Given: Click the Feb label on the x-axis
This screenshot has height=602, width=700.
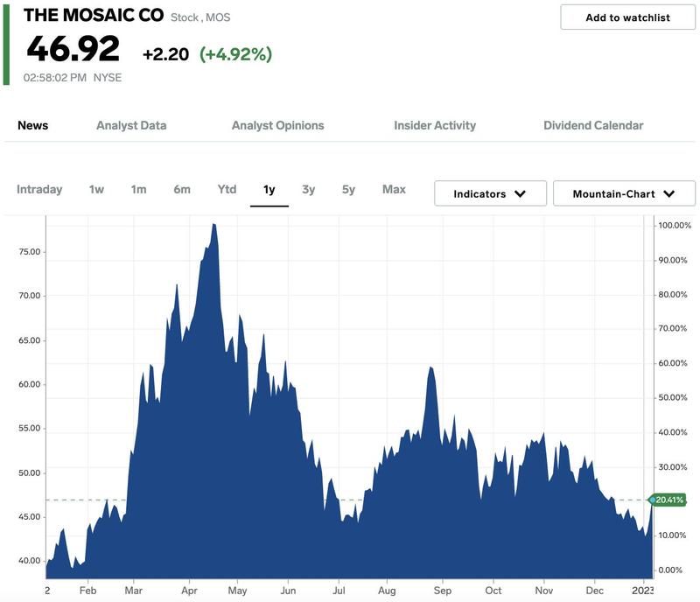Looking at the screenshot, I should click(x=88, y=591).
